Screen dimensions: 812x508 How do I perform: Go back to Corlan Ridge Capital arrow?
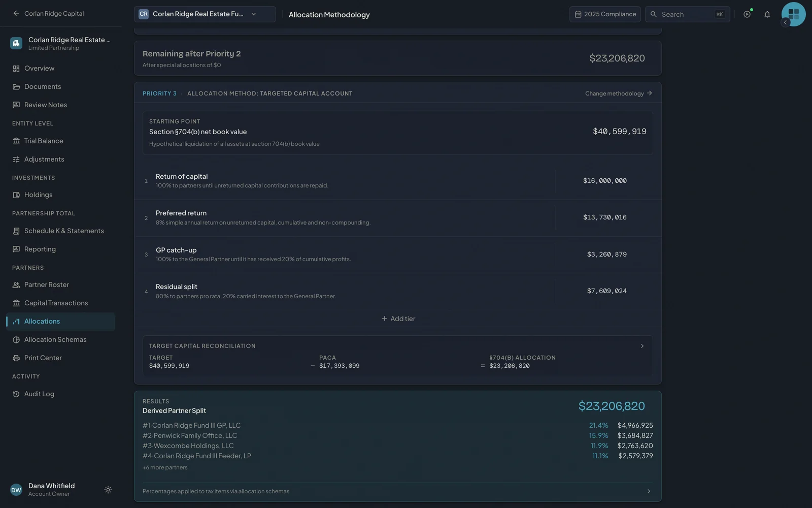[16, 13]
